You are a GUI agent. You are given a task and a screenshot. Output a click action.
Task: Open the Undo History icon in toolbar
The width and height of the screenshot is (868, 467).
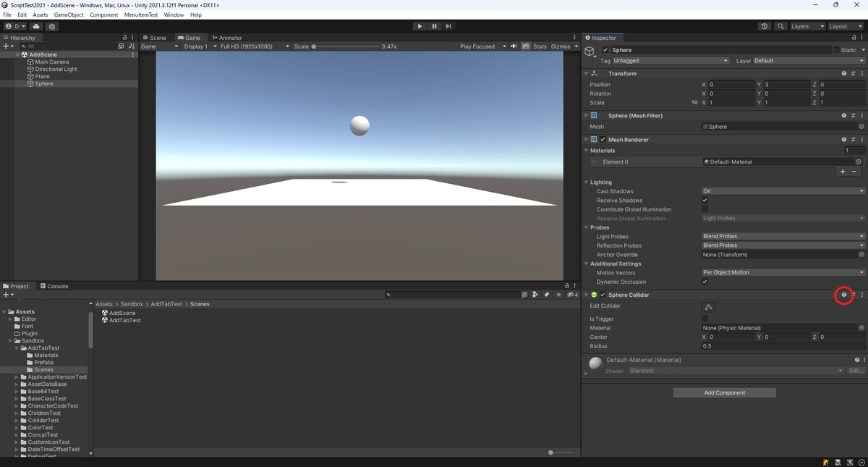[765, 26]
